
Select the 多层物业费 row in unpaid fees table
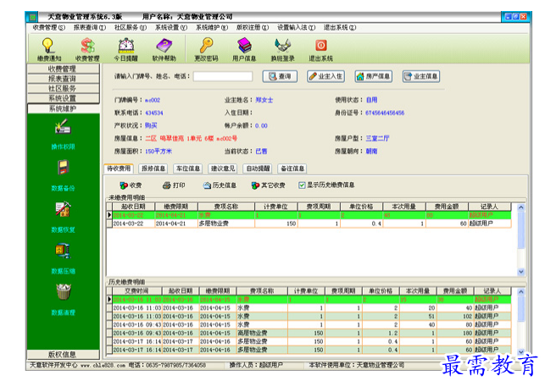tap(309, 224)
